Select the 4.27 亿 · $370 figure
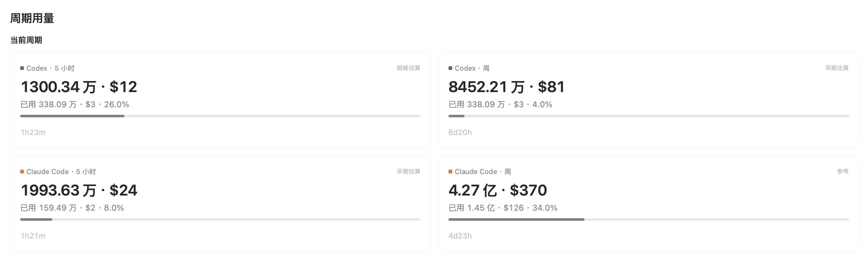This screenshot has width=868, height=263. [x=498, y=190]
